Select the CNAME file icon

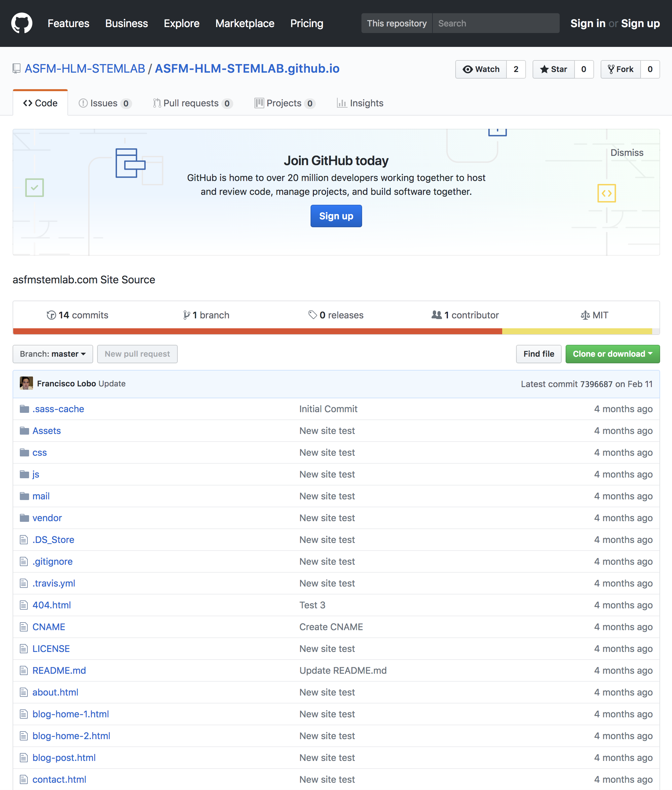(24, 627)
